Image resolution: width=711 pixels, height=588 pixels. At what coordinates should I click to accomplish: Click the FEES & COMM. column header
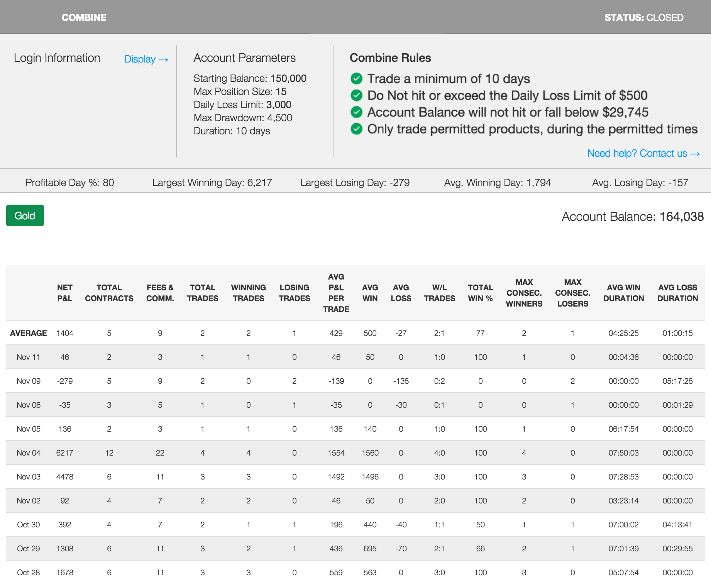pos(160,293)
